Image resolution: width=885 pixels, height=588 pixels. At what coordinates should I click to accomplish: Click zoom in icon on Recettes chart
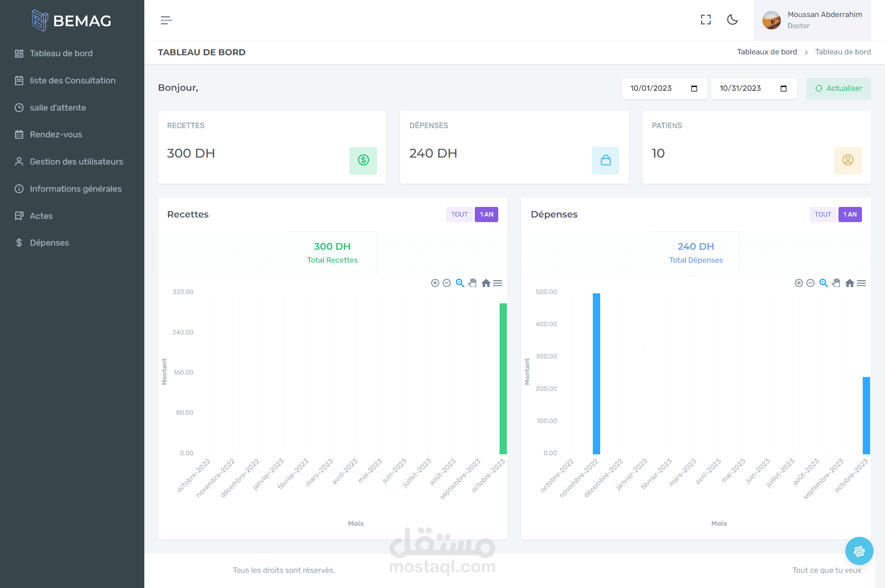435,283
